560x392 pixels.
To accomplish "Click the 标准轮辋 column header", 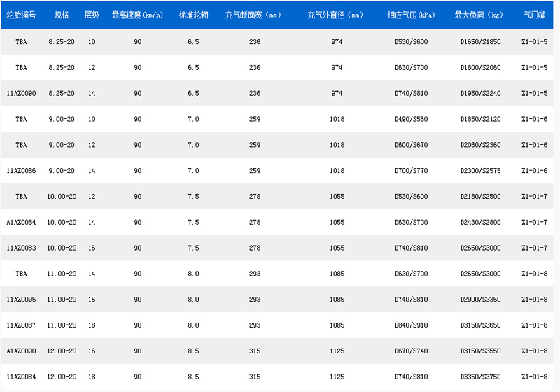I will 193,15.
